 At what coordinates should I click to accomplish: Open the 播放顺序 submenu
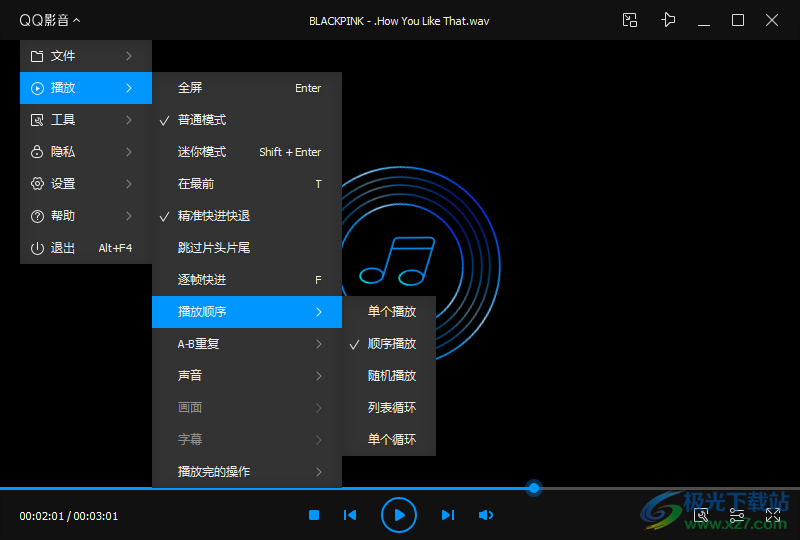pos(247,311)
